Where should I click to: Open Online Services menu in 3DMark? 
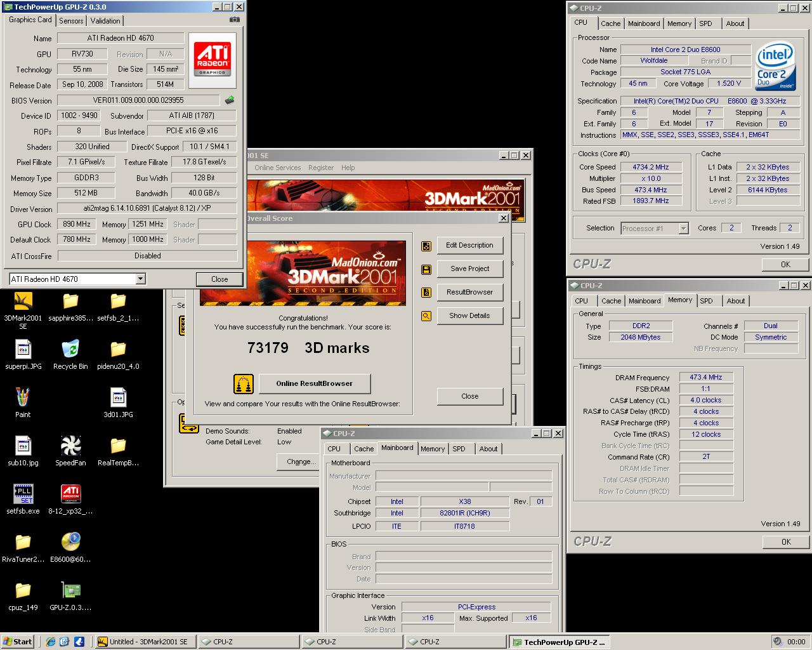(278, 168)
